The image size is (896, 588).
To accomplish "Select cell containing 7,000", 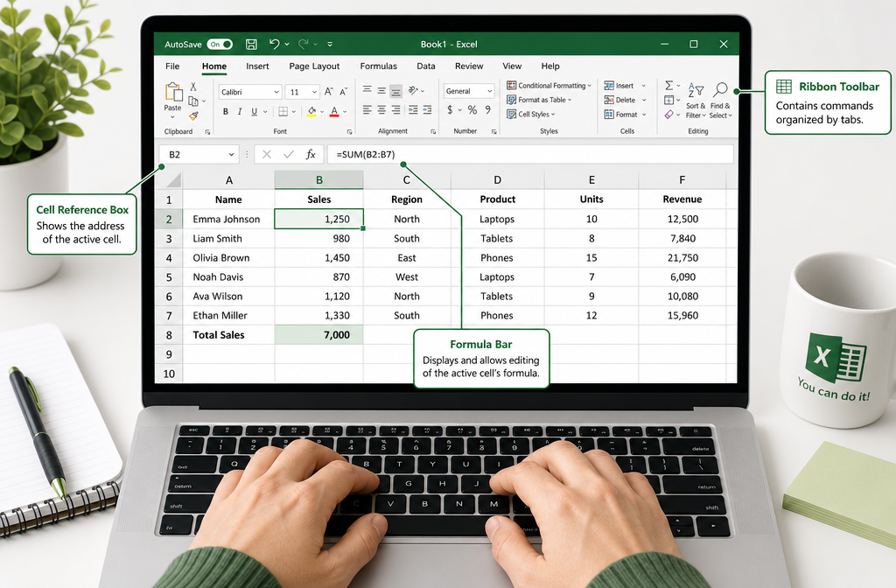I will (318, 335).
